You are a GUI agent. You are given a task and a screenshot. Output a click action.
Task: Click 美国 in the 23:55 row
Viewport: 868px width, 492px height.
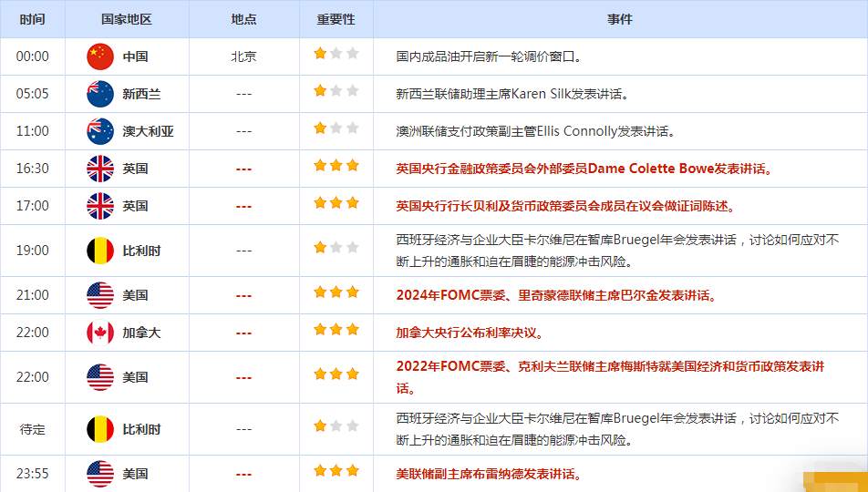[x=135, y=474]
